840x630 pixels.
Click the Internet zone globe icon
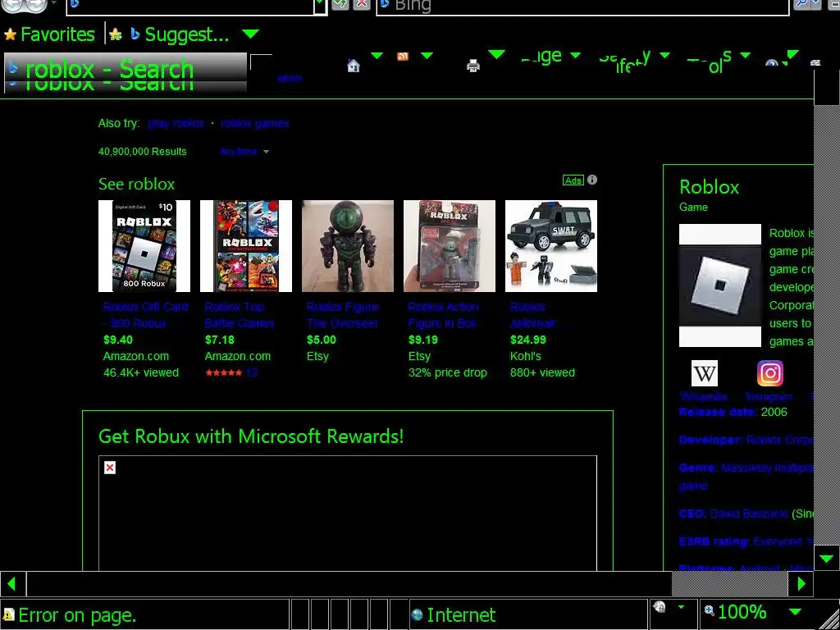click(417, 614)
